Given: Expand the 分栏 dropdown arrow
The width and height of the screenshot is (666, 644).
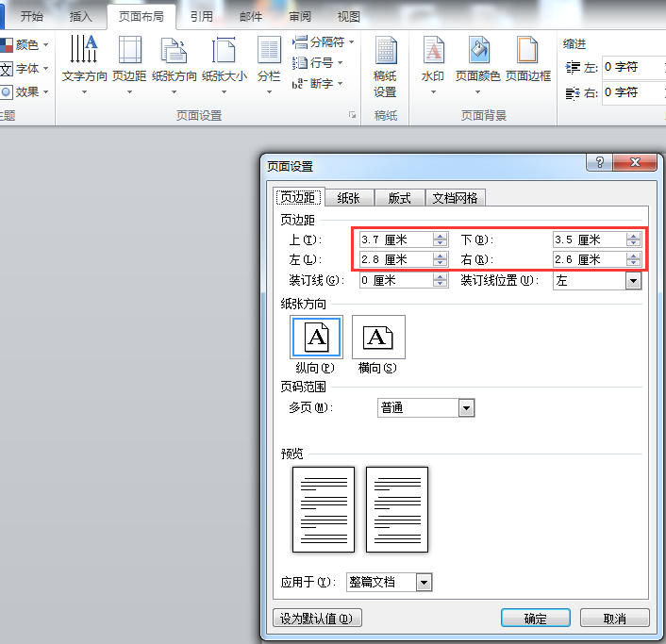Looking at the screenshot, I should 269,91.
